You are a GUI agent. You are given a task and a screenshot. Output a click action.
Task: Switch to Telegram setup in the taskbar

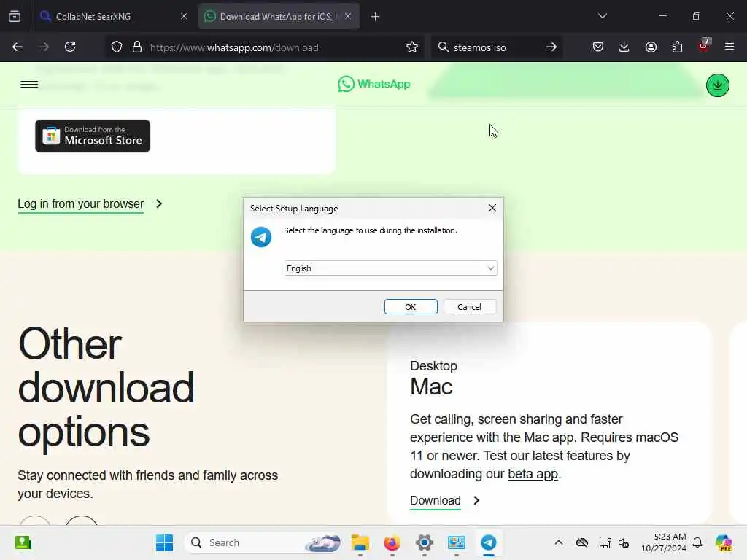pyautogui.click(x=488, y=542)
